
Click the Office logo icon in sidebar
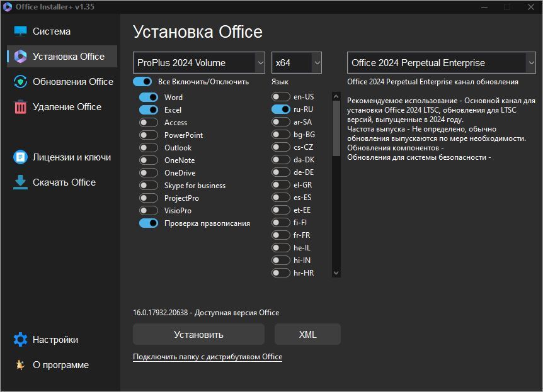(x=21, y=57)
